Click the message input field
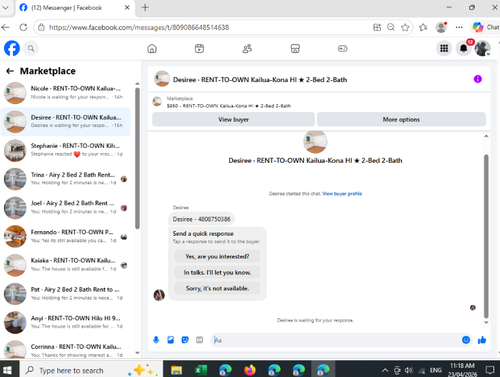This screenshot has width=500, height=377. (336, 340)
